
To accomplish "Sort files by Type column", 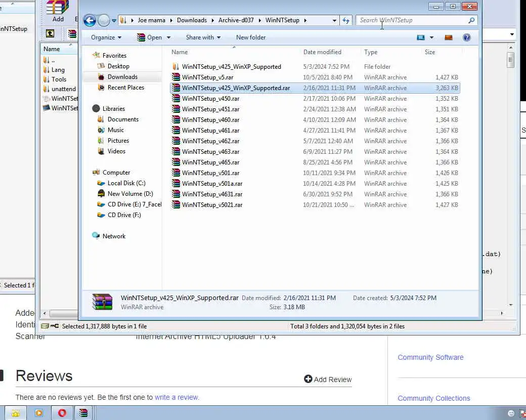I will click(371, 52).
